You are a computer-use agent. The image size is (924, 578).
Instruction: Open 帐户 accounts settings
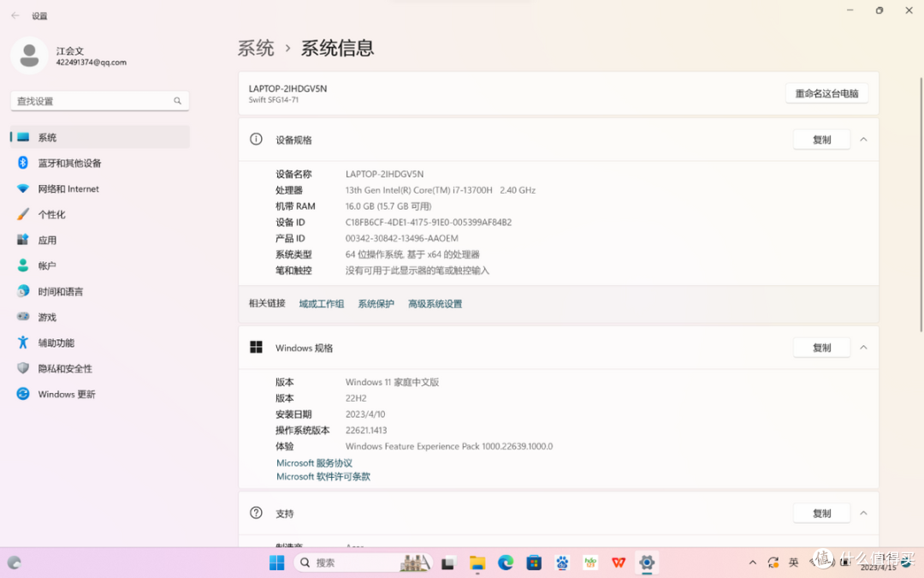coord(99,266)
